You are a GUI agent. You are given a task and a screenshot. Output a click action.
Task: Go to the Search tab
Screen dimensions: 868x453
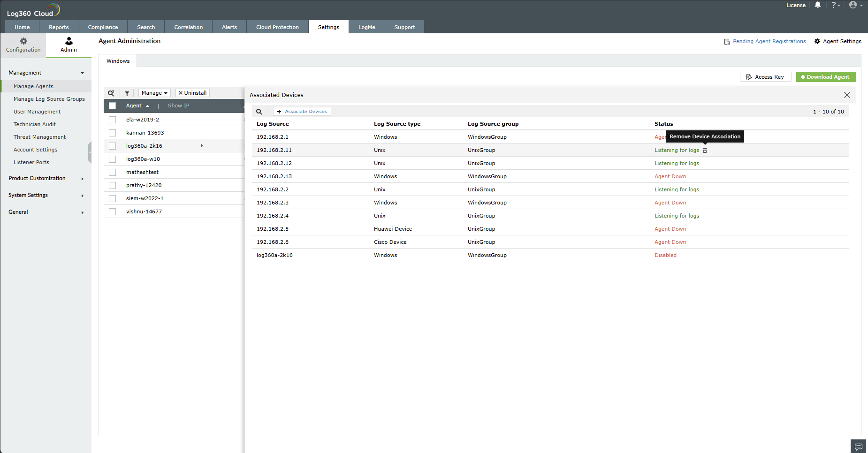[146, 27]
